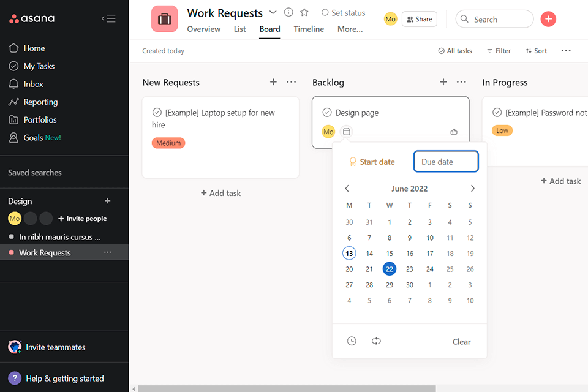Like the Design page task with thumbs up
The width and height of the screenshot is (588, 392).
click(x=454, y=132)
